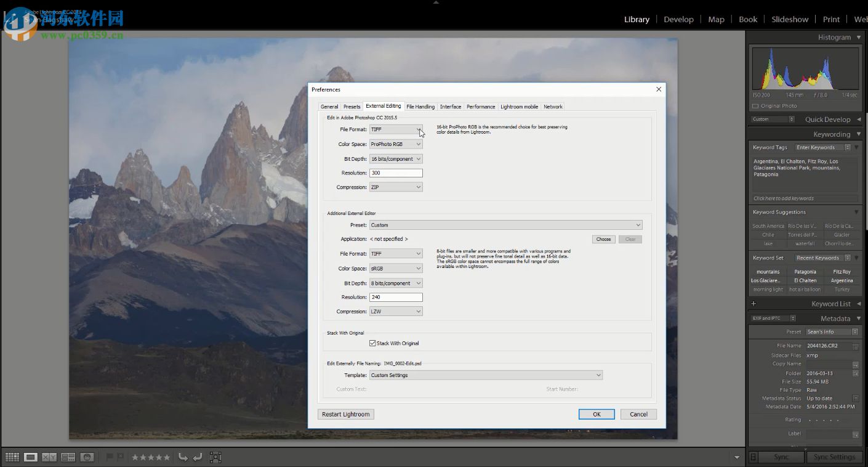868x467 pixels.
Task: Switch to Grid view in toolbar
Action: (12, 457)
